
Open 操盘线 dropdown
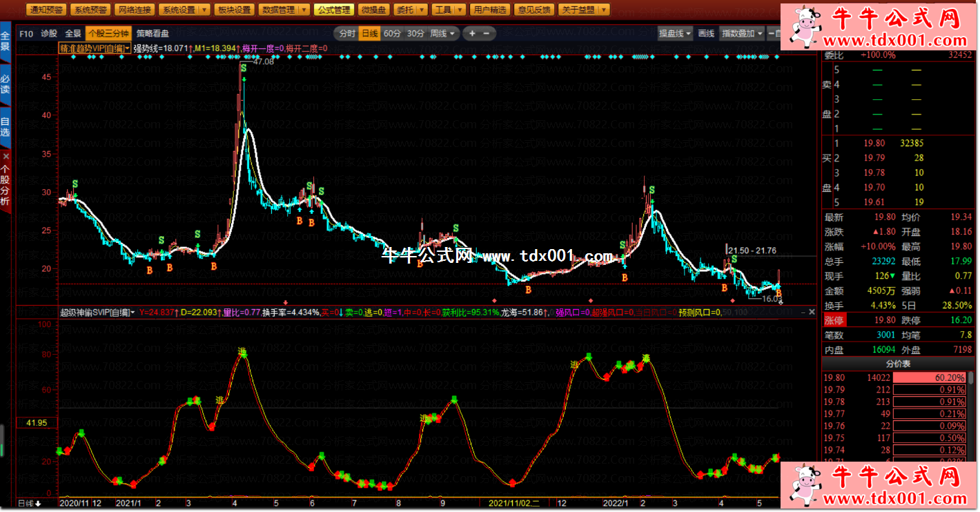675,33
